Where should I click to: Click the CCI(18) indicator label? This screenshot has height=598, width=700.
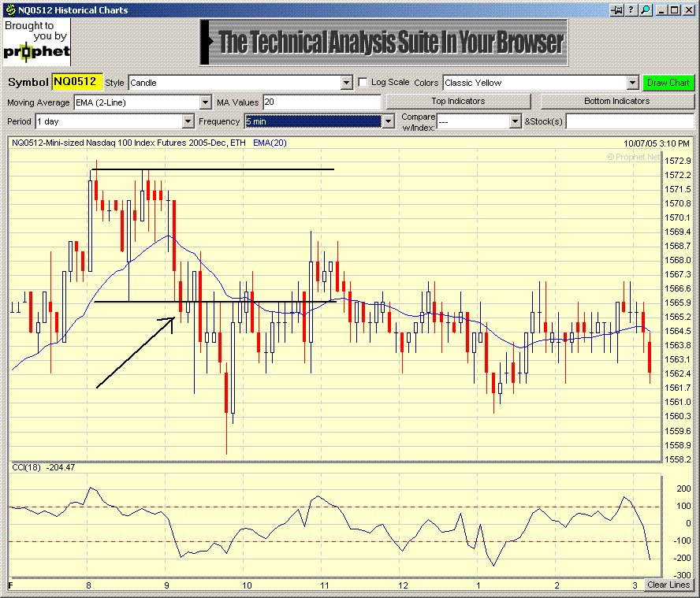26,468
